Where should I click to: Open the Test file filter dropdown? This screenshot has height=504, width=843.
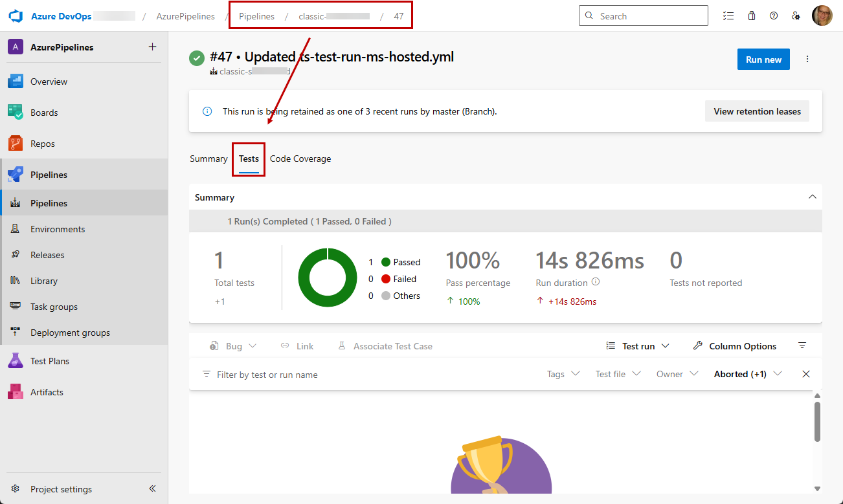(618, 374)
